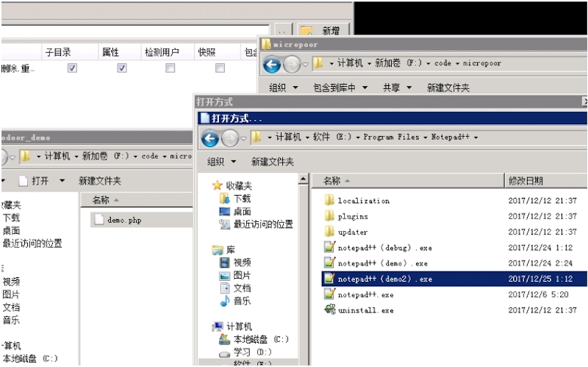The image size is (588, 367).
Task: Open 计算机 in the Open With dialog sidebar
Action: point(239,326)
